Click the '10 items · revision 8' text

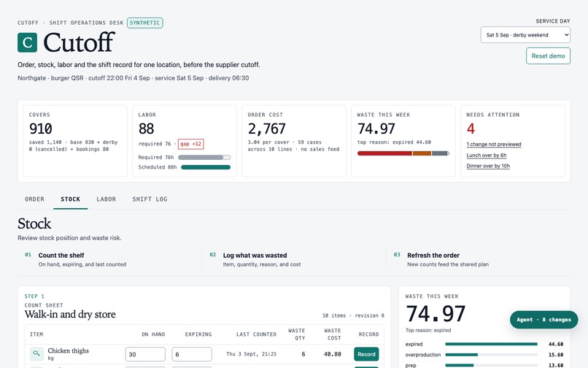coord(353,315)
